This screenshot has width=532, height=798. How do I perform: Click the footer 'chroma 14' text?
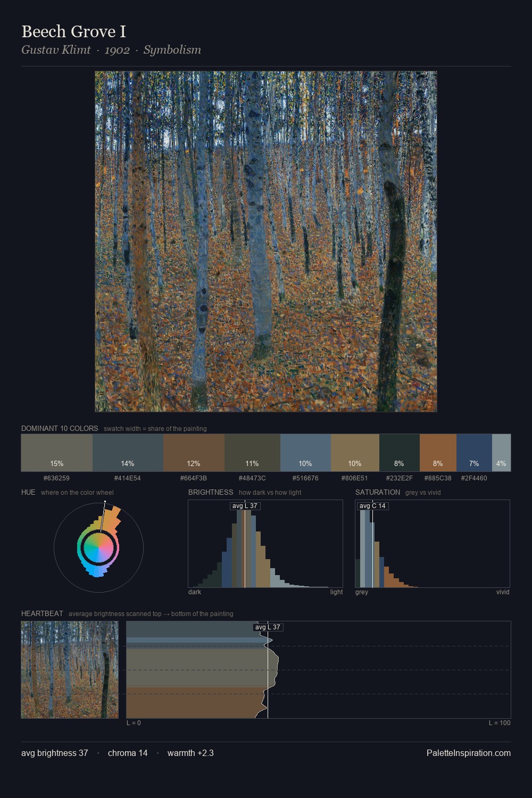[128, 753]
